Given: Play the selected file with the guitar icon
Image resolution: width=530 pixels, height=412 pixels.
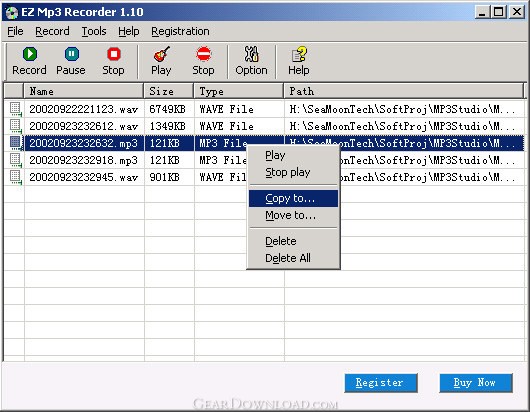Looking at the screenshot, I should pyautogui.click(x=162, y=54).
